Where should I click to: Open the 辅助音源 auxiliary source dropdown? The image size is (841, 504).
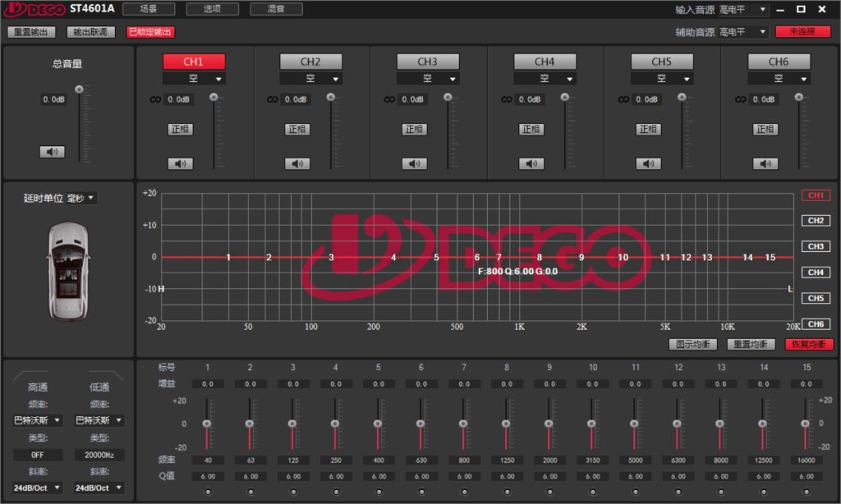coord(743,32)
